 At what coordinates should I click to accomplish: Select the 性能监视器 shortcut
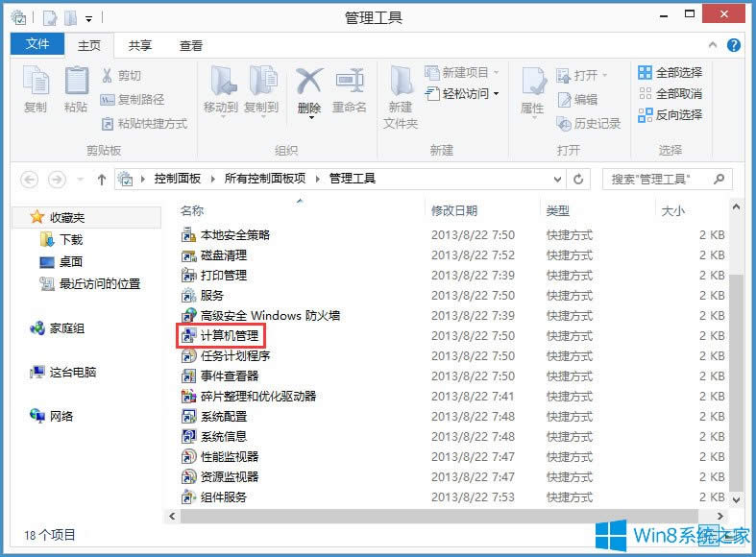click(220, 457)
